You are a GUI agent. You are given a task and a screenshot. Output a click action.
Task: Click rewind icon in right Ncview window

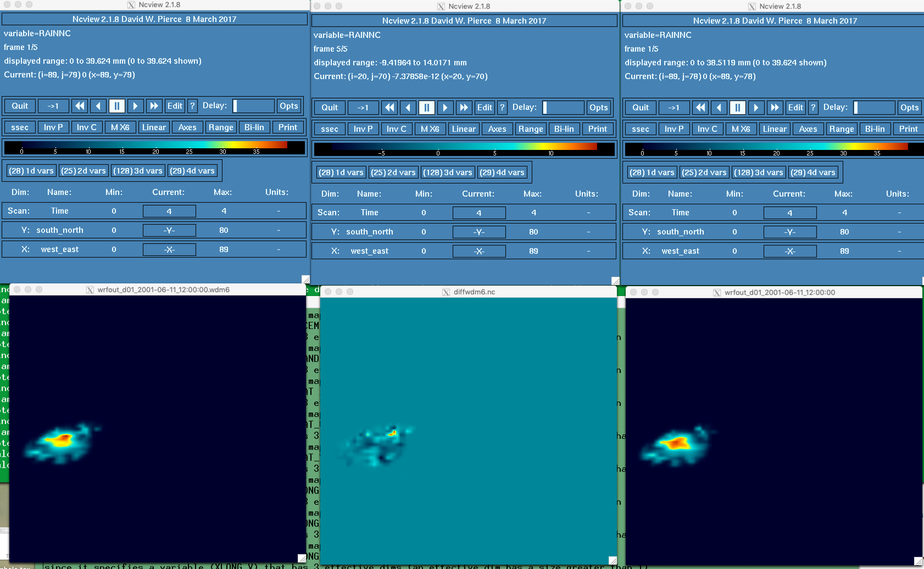click(700, 108)
